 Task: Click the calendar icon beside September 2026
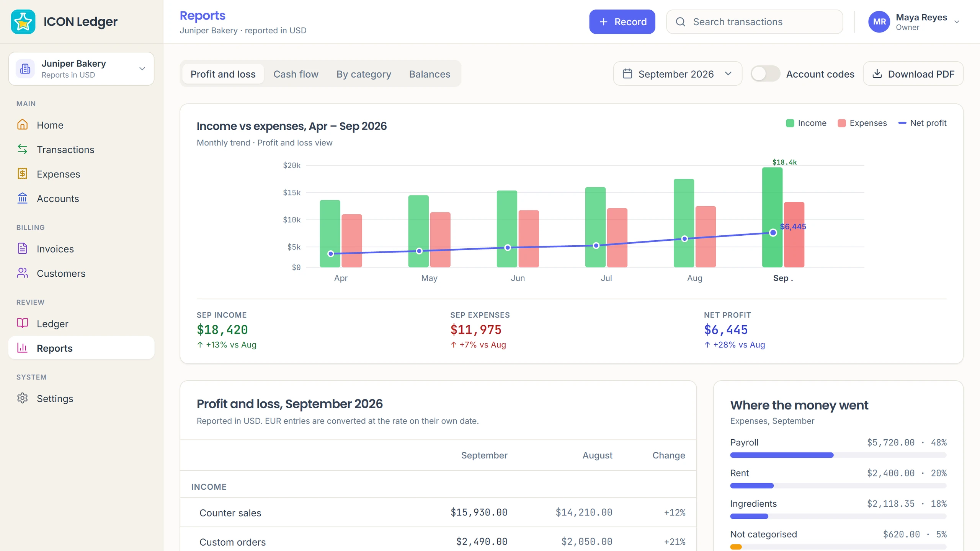(627, 73)
